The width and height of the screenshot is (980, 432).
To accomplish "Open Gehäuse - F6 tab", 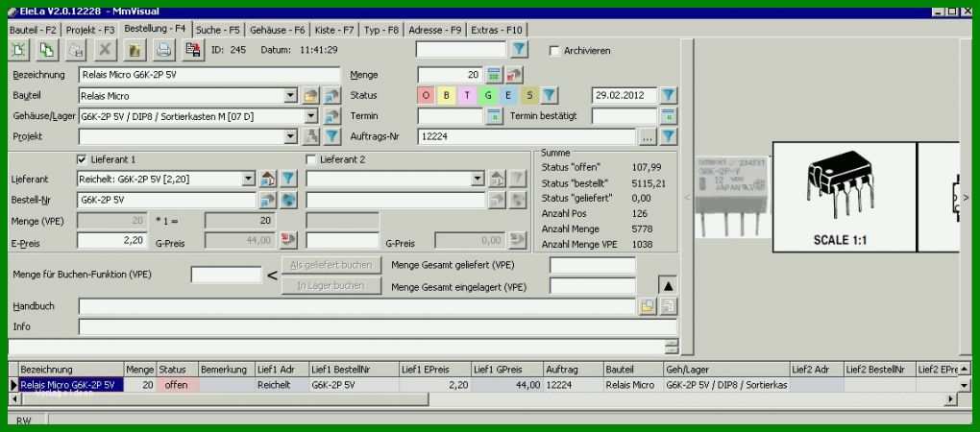I will click(x=278, y=30).
